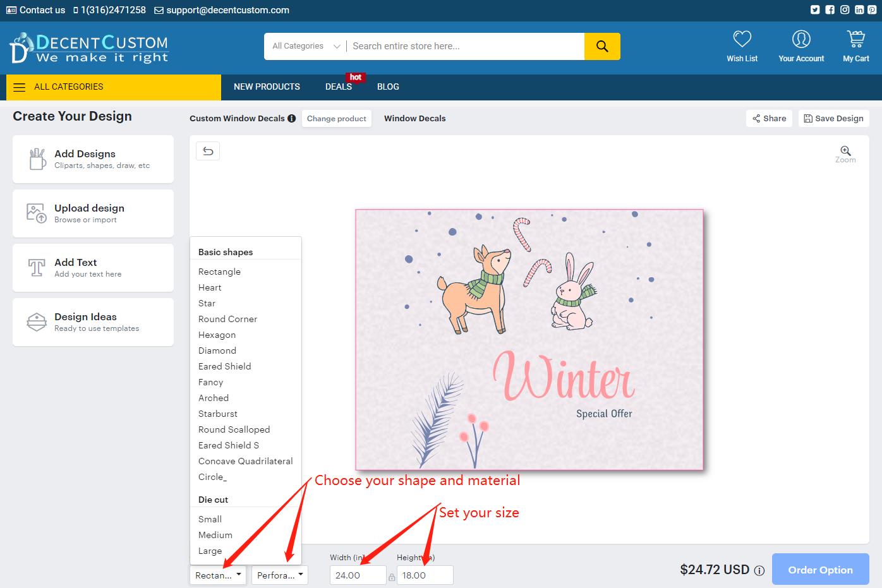Click the Width input field
Viewport: 882px width, 588px height.
[x=358, y=575]
